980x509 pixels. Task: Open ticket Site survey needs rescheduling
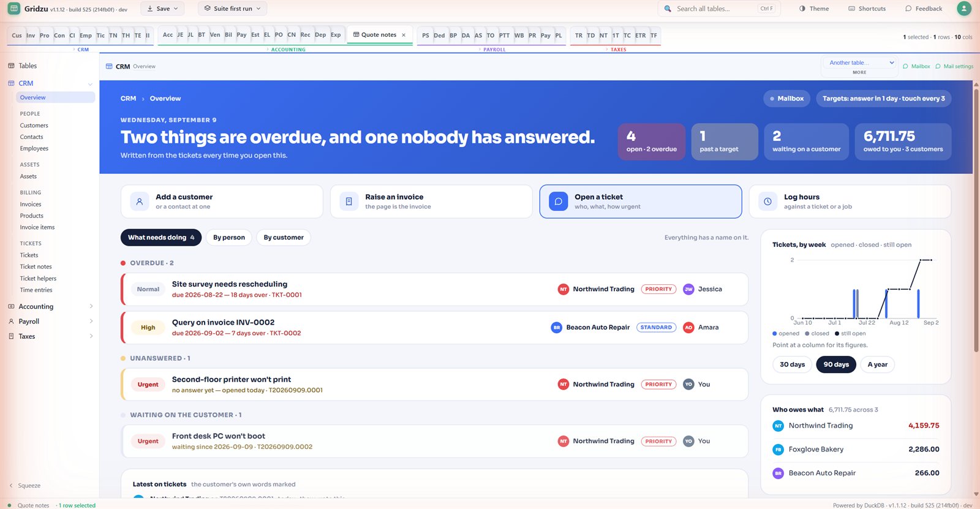tap(434, 289)
